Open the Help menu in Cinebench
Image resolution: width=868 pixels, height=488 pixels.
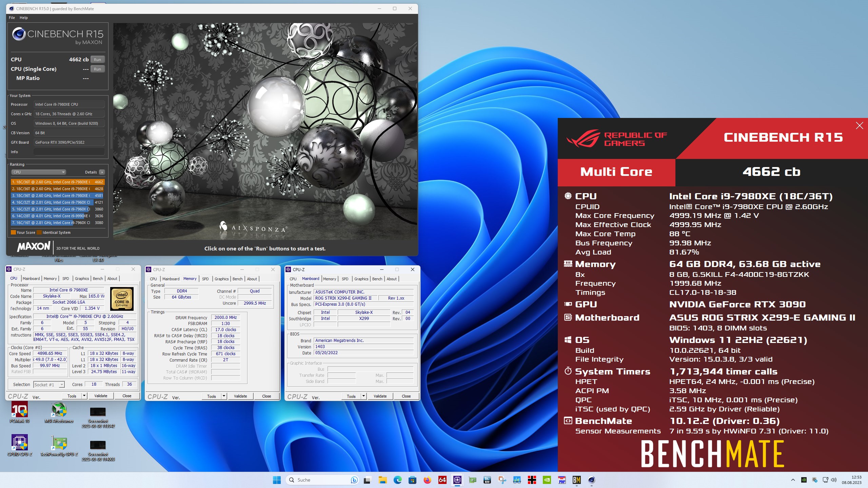(24, 18)
